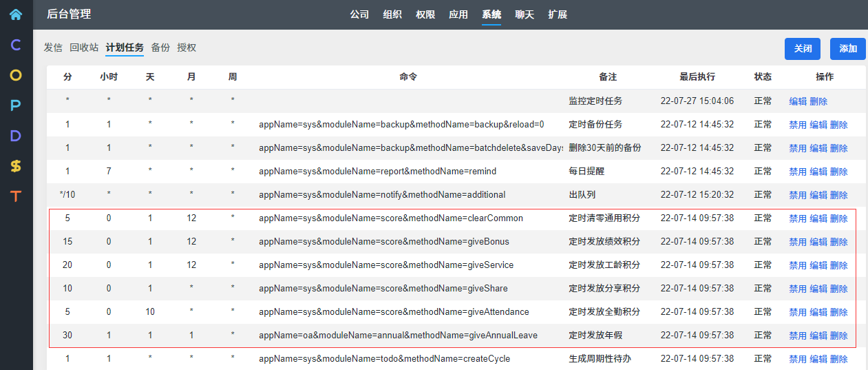
Task: Select the yellow O sidebar icon
Action: click(x=15, y=76)
